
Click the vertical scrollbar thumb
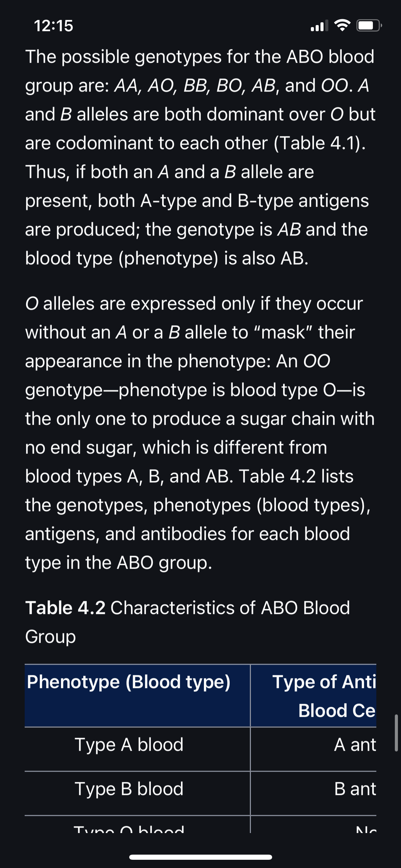(396, 733)
